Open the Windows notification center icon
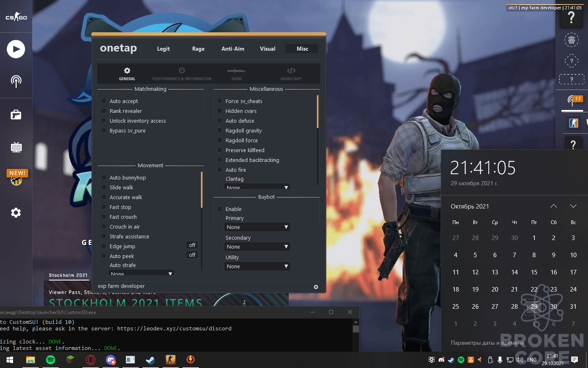The width and height of the screenshot is (588, 368). pos(575,360)
